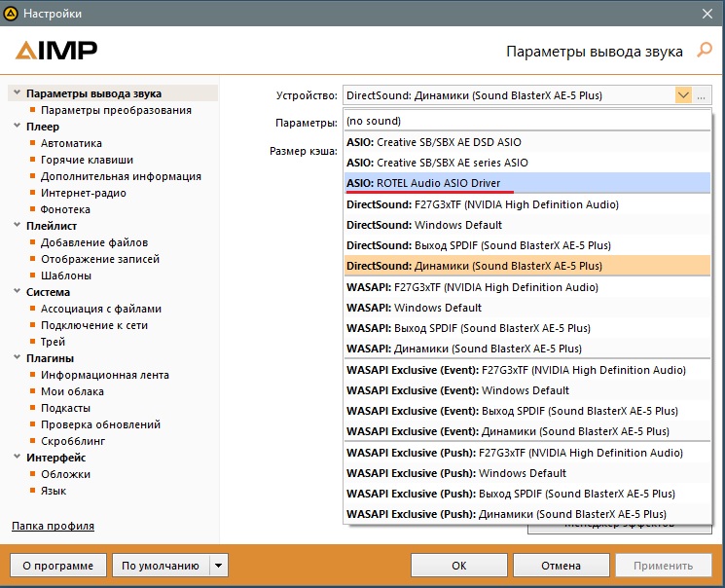This screenshot has width=725, height=588.
Task: Collapse the Плейлист tree section
Action: (17, 225)
